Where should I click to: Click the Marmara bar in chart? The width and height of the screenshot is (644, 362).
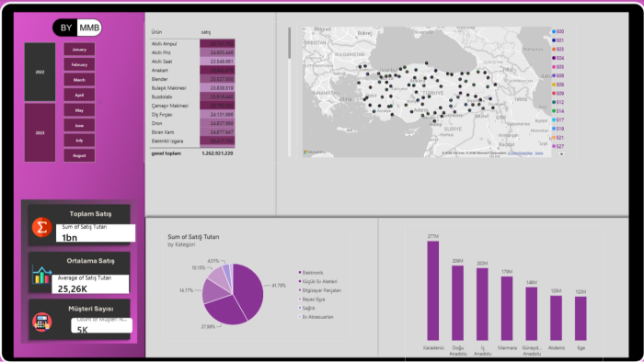tap(507, 309)
